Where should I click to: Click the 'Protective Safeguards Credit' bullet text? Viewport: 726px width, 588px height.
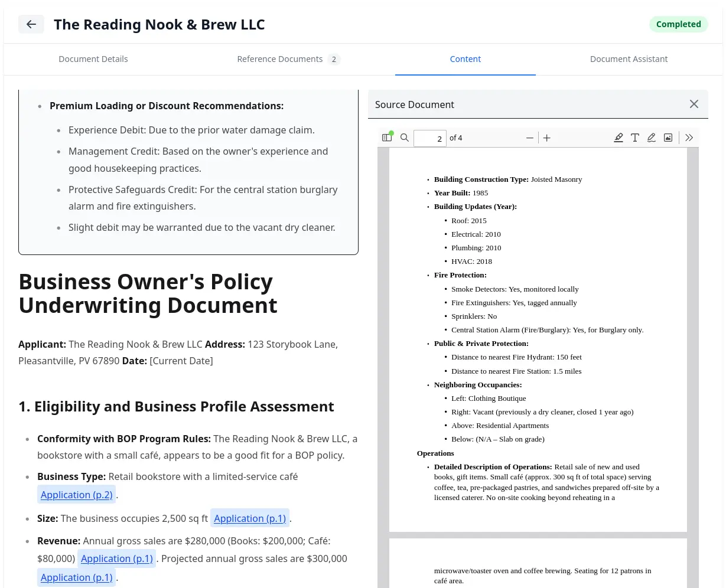(203, 198)
